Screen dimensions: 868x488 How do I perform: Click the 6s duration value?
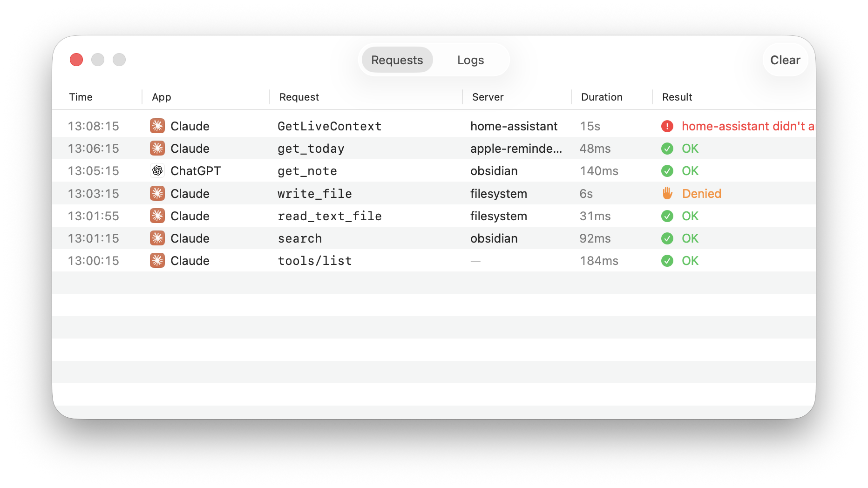pyautogui.click(x=586, y=194)
